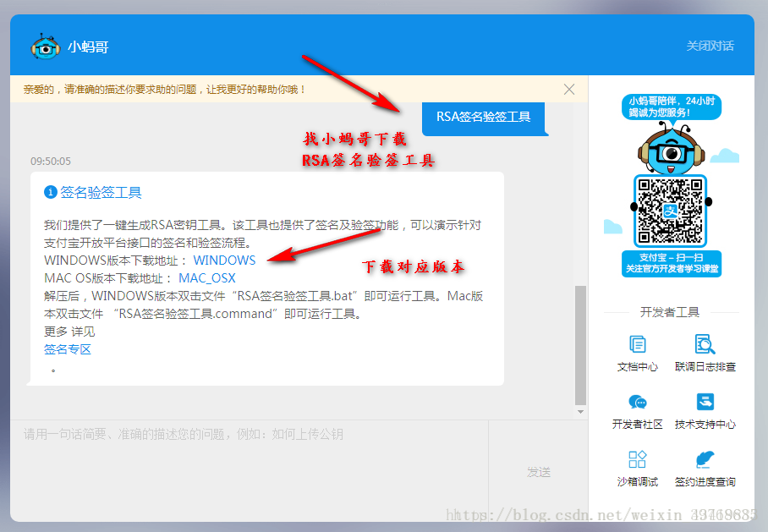Click 关闭对话 to end the chat

coord(710,46)
